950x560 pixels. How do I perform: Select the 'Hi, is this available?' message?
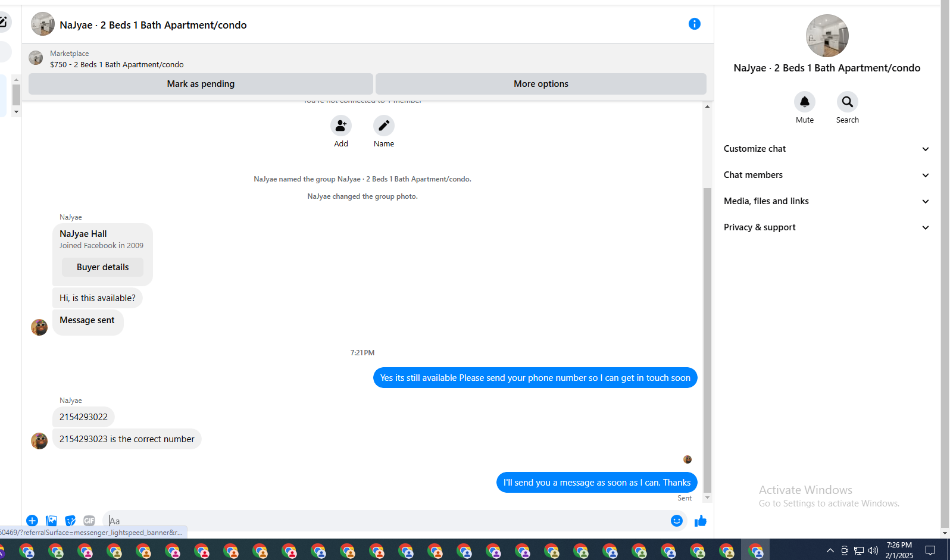[98, 298]
